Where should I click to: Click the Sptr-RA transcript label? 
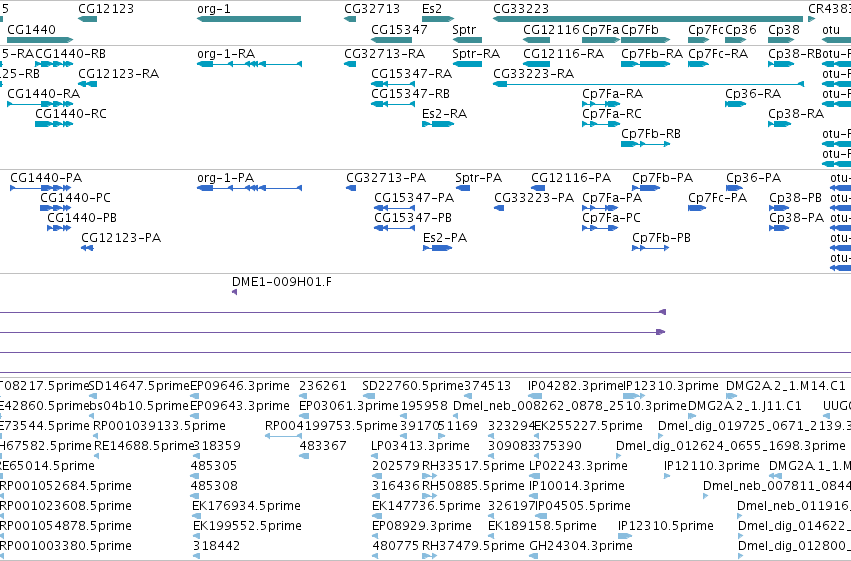476,54
